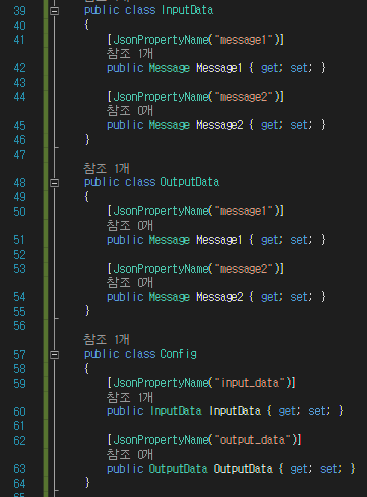Click the "input_data" string on line 59
Screen dimensions: 367x497
click(x=249, y=383)
